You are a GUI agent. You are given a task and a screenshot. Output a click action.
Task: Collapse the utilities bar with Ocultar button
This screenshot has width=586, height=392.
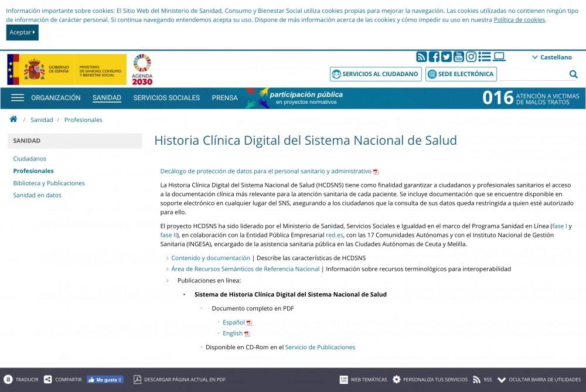tap(539, 380)
